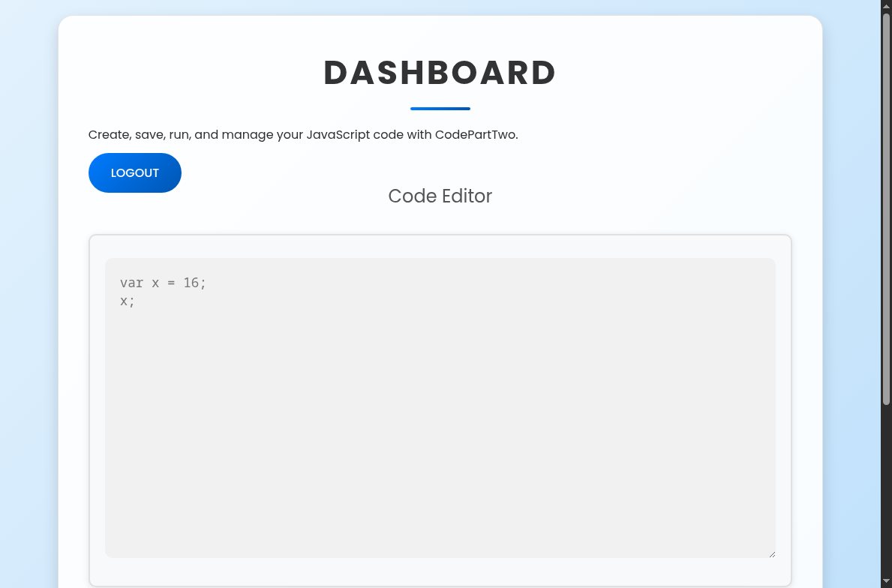Click the page background outside the card
The width and height of the screenshot is (892, 588).
[x=30, y=300]
